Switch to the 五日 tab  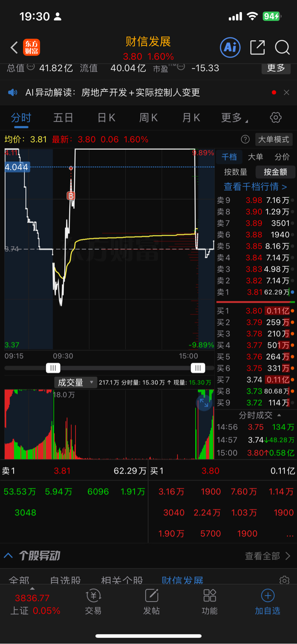coord(63,117)
